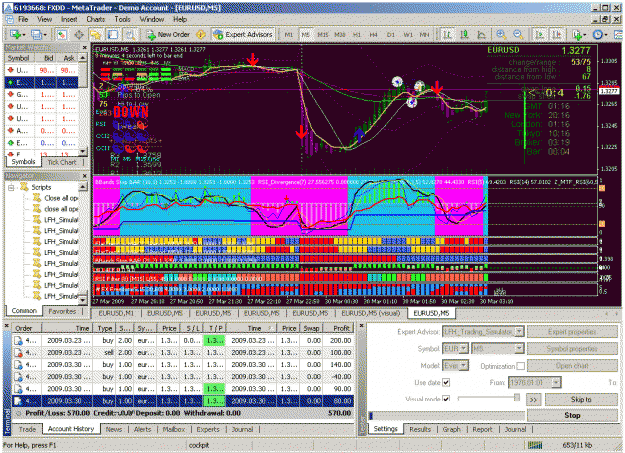Screen dimensions: 625x453
Task: Toggle the Visual mode checkbox
Action: click(446, 399)
